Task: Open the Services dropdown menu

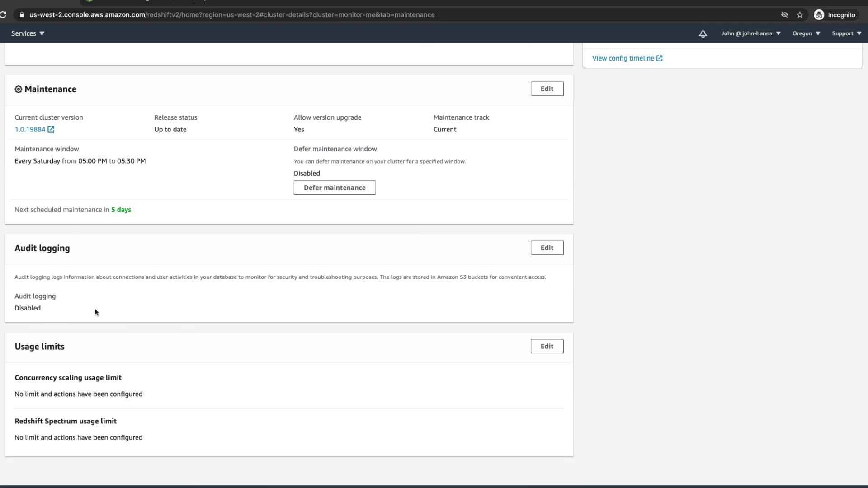Action: (28, 33)
